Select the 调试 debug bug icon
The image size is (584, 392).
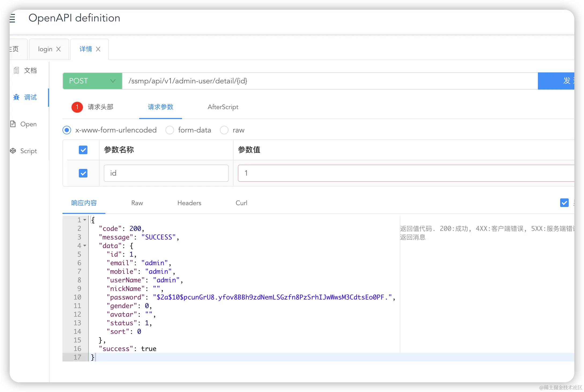pos(16,97)
